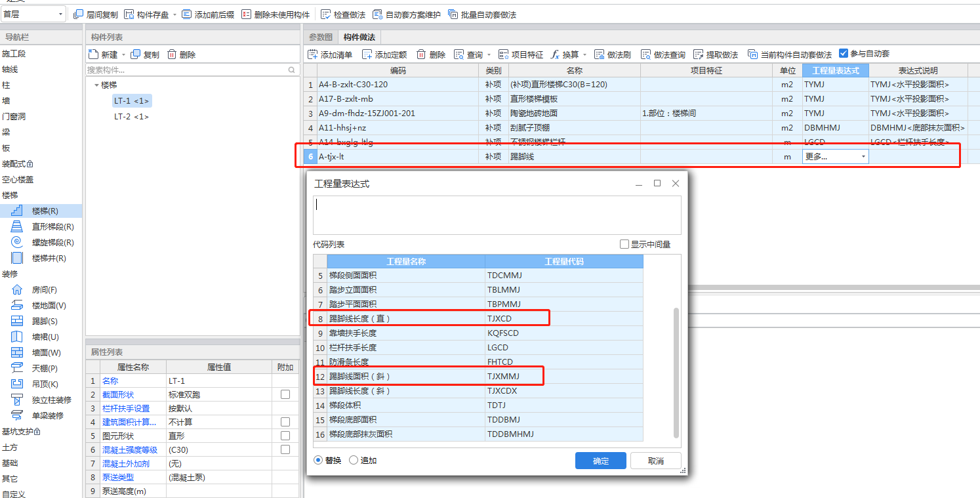
Task: Click the 换算 fx icon
Action: (x=555, y=54)
